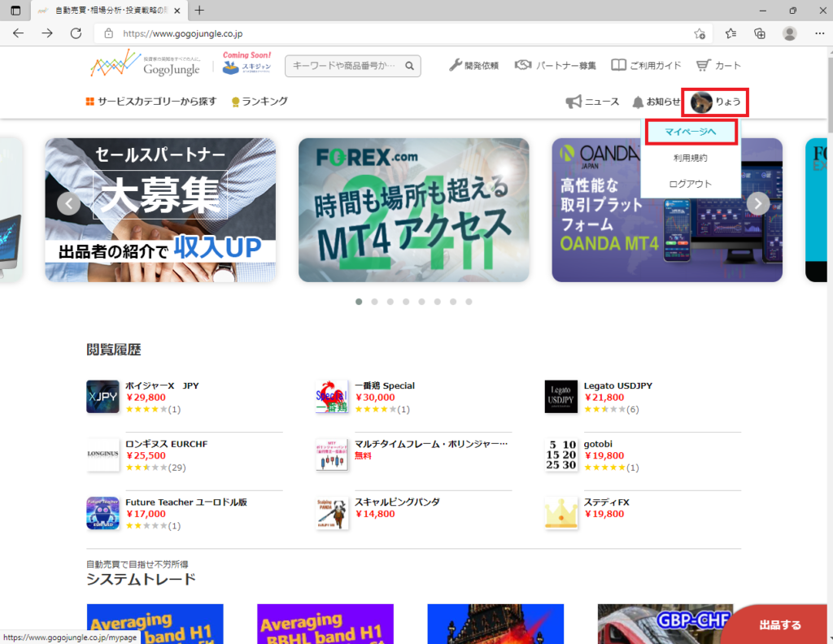Screen dimensions: 833x644
Task: Open the browser Settings and more menu
Action: coord(819,33)
